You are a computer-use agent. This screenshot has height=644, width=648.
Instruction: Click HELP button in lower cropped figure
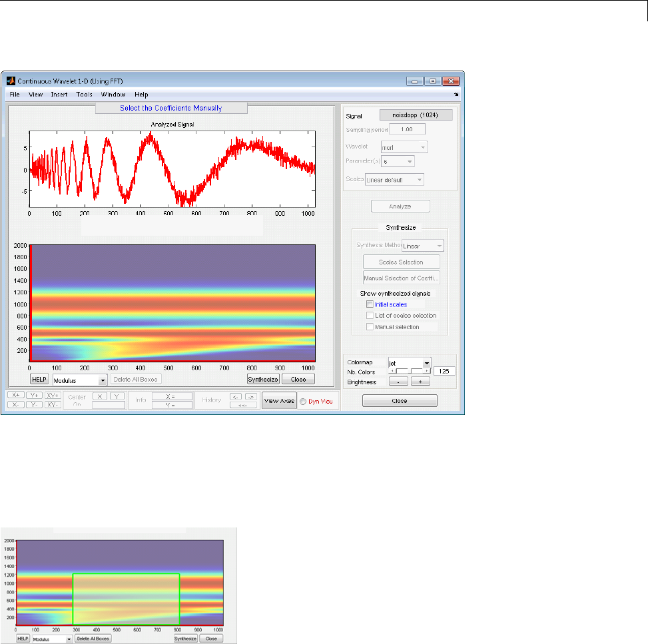tap(23, 638)
